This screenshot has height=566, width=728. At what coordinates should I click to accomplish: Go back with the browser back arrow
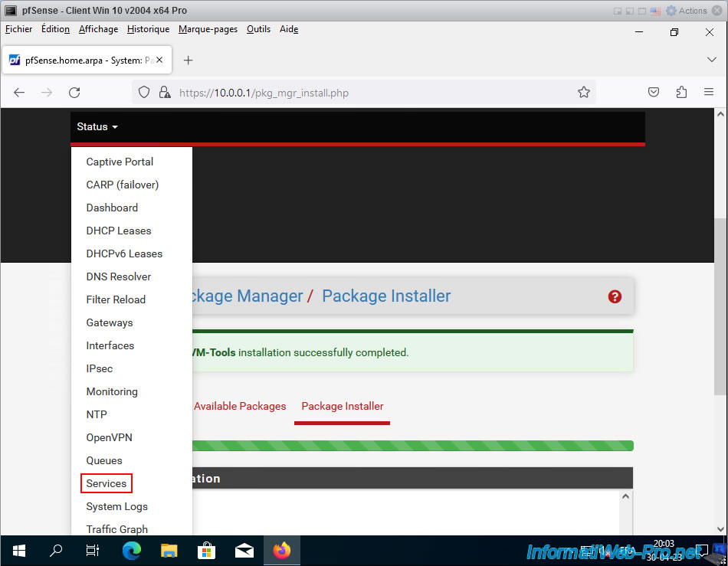pos(19,93)
